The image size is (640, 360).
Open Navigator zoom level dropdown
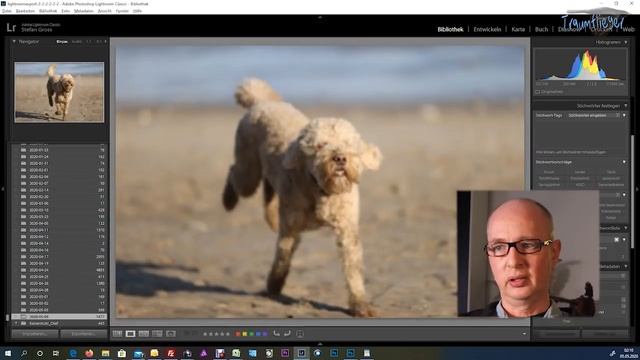pyautogui.click(x=105, y=42)
